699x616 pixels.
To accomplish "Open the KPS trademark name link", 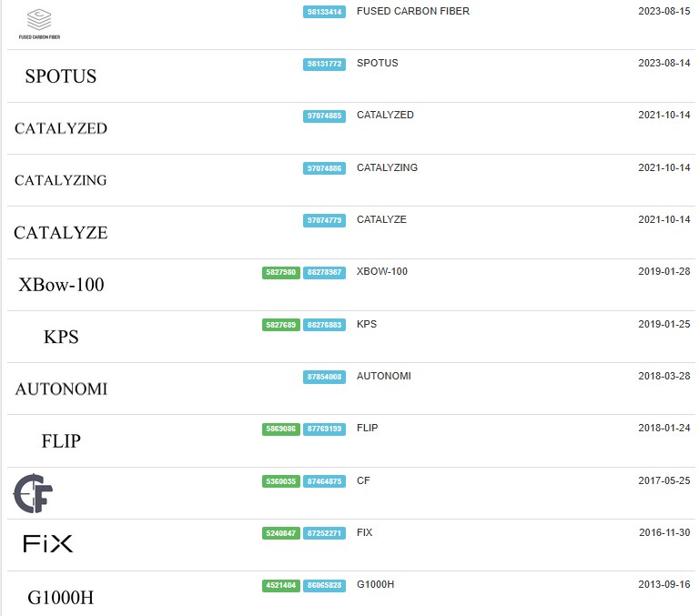I will (x=367, y=324).
